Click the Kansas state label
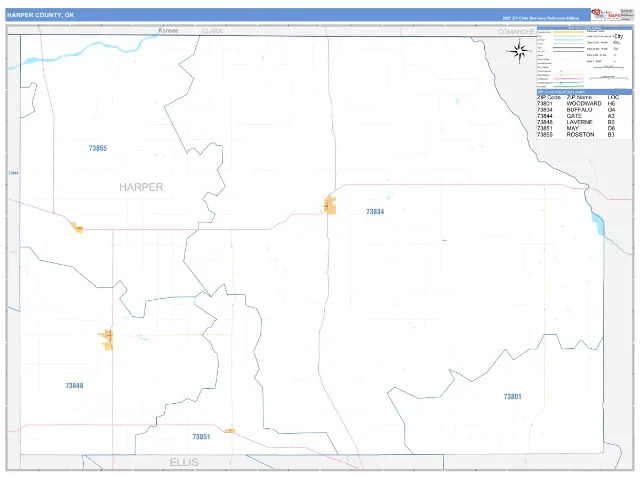 (x=168, y=31)
